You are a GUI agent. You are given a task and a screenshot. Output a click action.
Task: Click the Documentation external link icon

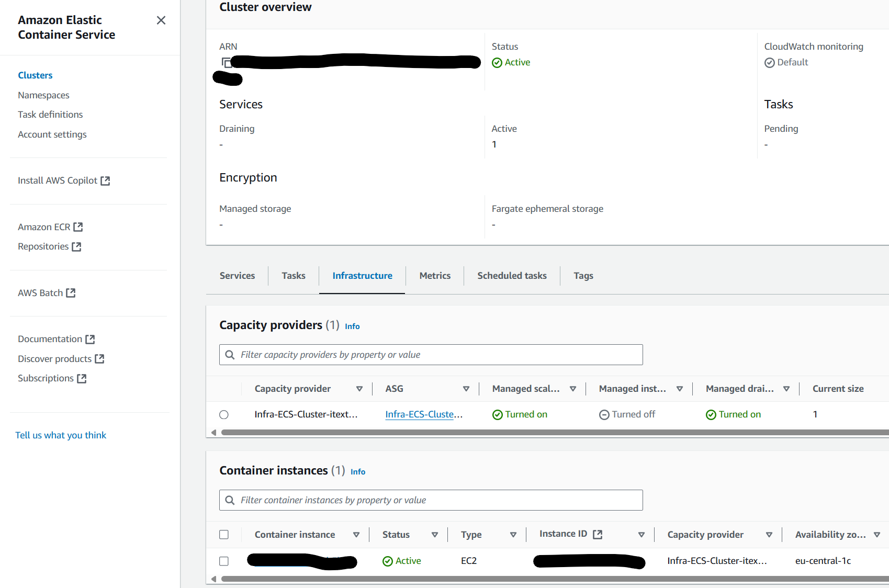90,340
